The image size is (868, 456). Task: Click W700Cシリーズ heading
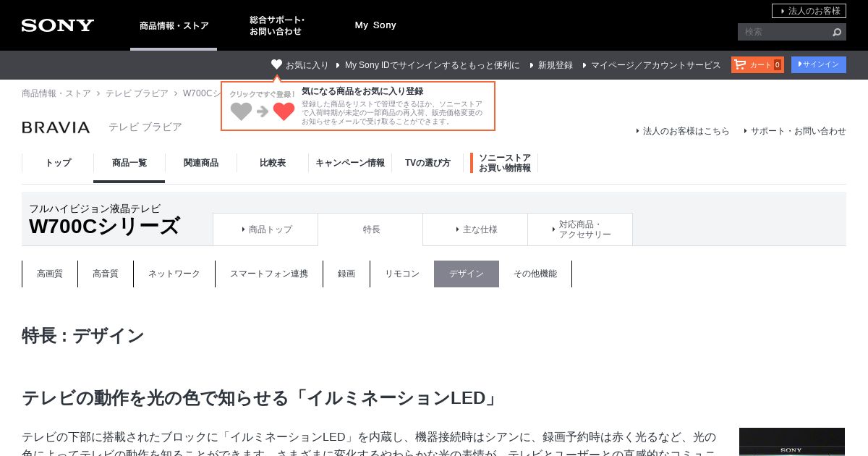click(x=104, y=227)
